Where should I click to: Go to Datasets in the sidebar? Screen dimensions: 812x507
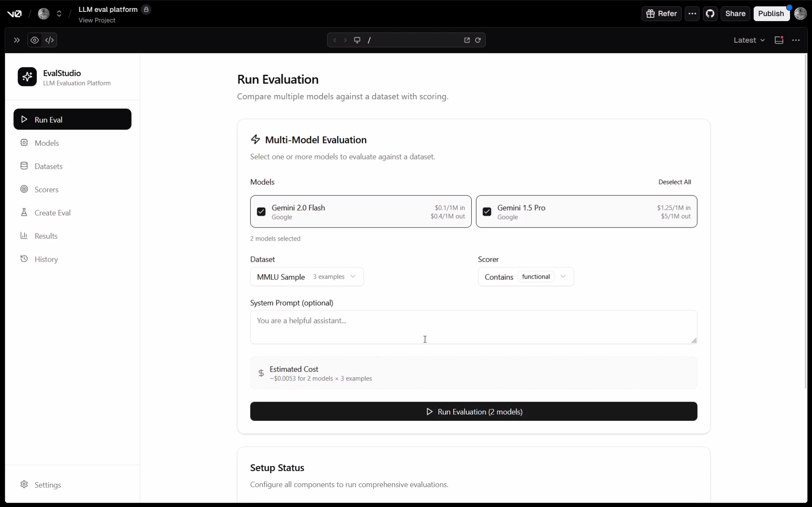[x=48, y=166]
